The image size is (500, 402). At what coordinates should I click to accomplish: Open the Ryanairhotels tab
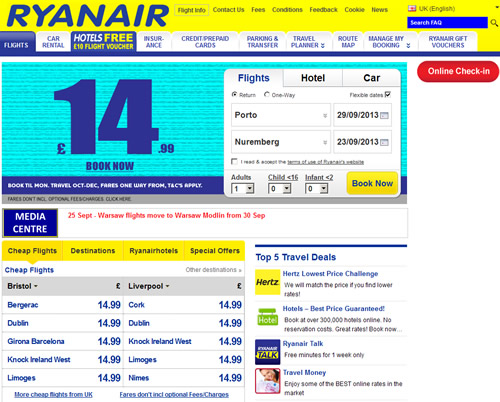click(x=153, y=251)
